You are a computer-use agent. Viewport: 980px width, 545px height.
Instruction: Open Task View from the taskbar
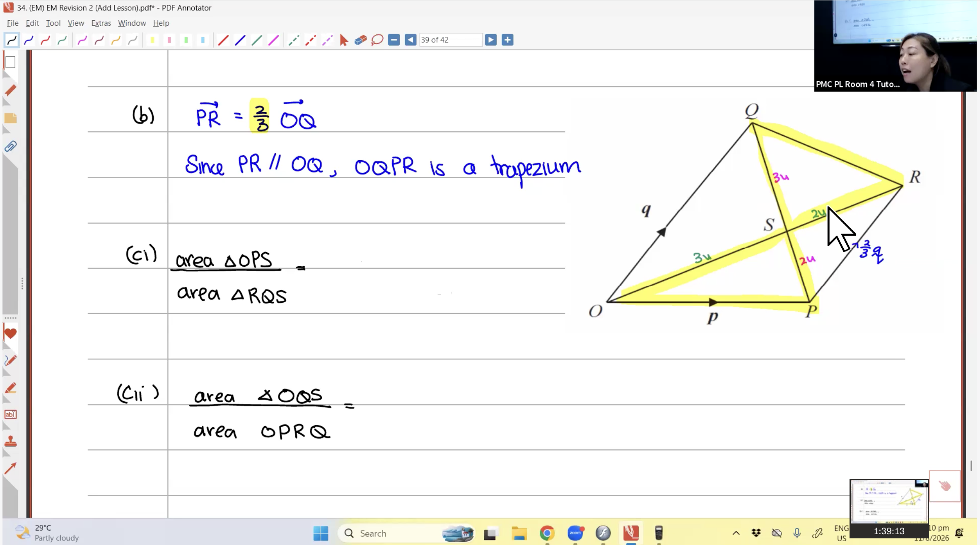tap(490, 533)
